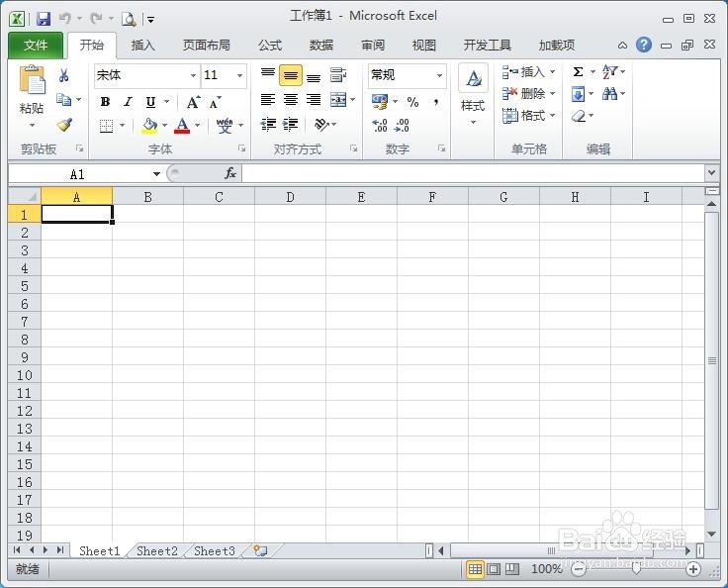The height and width of the screenshot is (588, 728).
Task: Switch to the 公式 tab
Action: click(270, 46)
